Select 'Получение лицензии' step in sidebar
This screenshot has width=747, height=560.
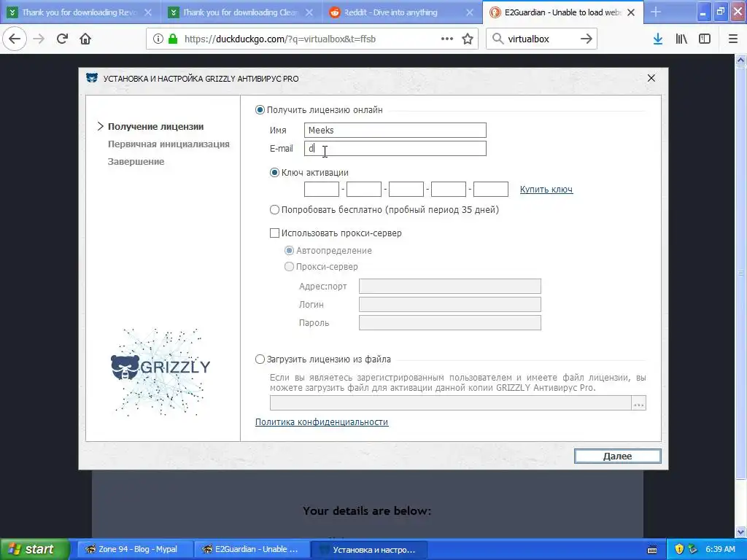pyautogui.click(x=156, y=127)
